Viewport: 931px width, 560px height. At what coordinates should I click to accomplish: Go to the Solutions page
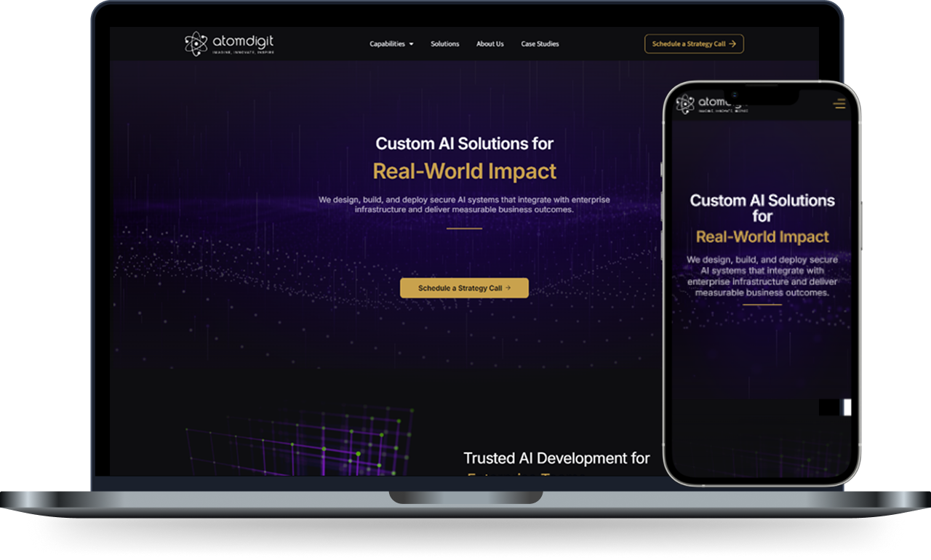coord(444,44)
